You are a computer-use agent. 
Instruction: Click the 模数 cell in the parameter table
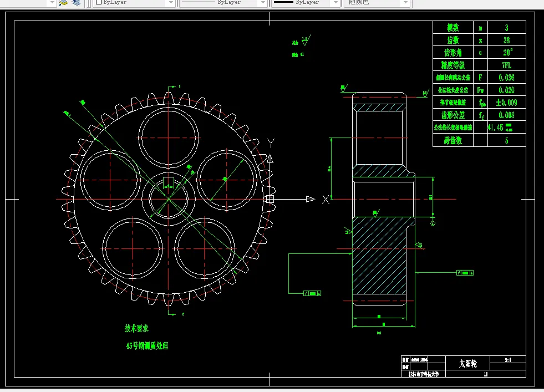tap(453, 27)
